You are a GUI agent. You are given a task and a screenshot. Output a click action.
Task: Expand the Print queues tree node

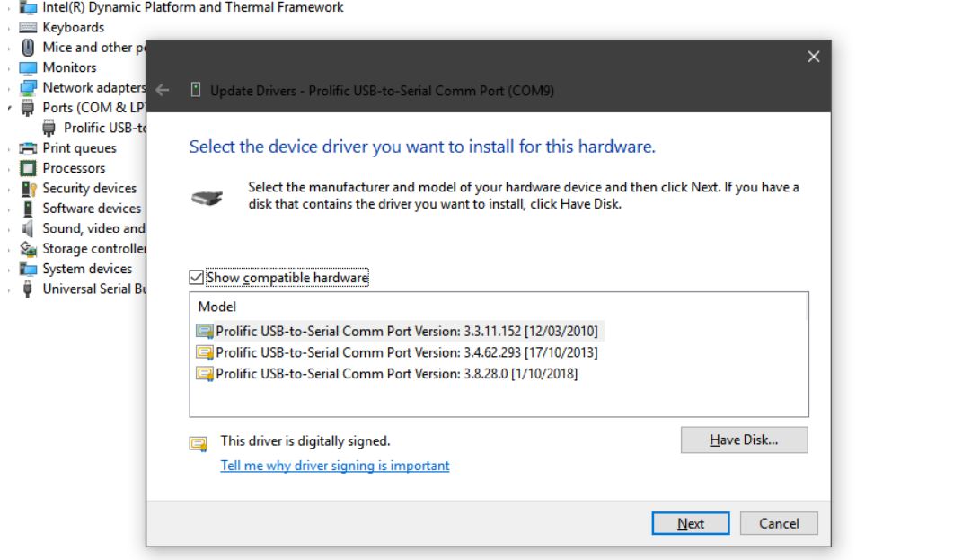(x=10, y=148)
